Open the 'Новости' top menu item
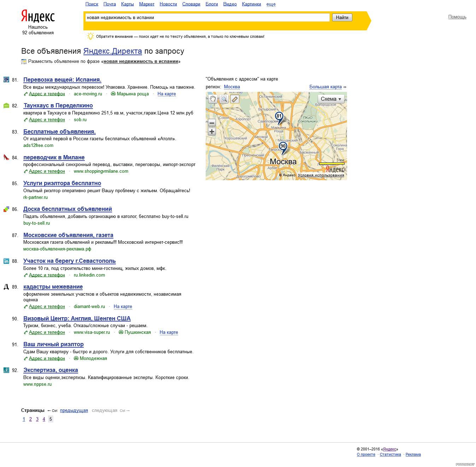Screen dimensions: 476x467 [x=168, y=4]
